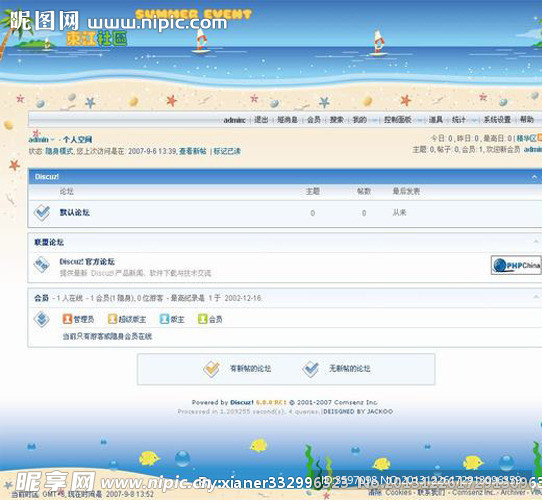This screenshot has width=542, height=500.
Task: Open the dropdown arrow beside 控制面板
Action: [419, 120]
